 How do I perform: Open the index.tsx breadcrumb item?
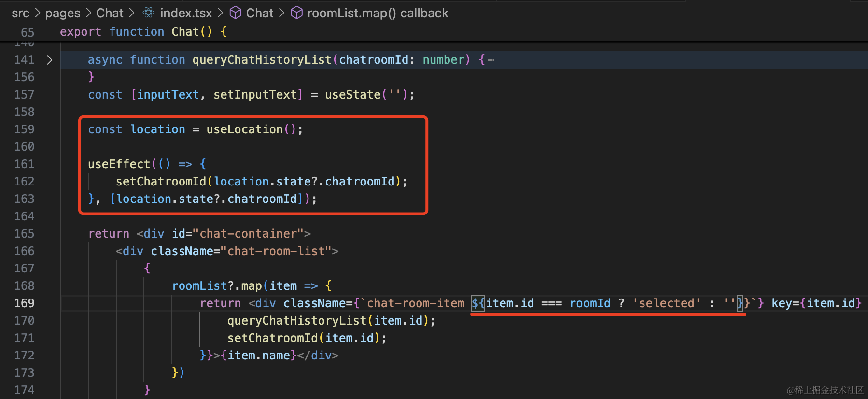coord(186,13)
